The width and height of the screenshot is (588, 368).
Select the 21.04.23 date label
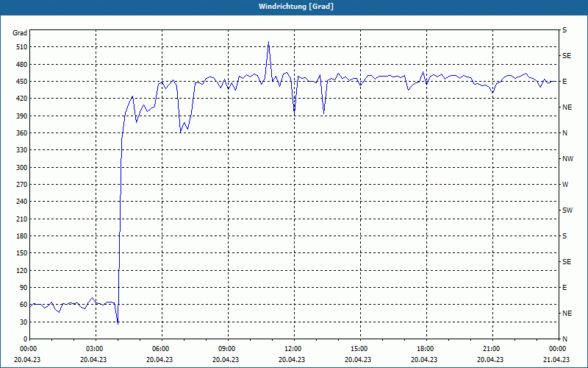tap(556, 359)
